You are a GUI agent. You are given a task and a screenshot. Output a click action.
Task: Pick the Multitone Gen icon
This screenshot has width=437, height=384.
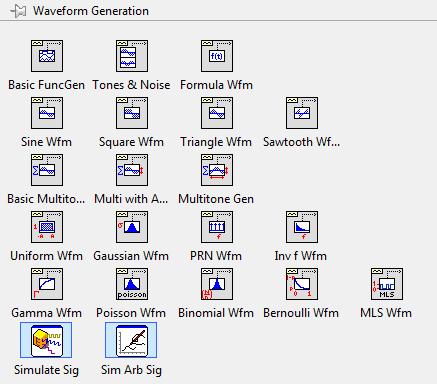click(x=217, y=170)
